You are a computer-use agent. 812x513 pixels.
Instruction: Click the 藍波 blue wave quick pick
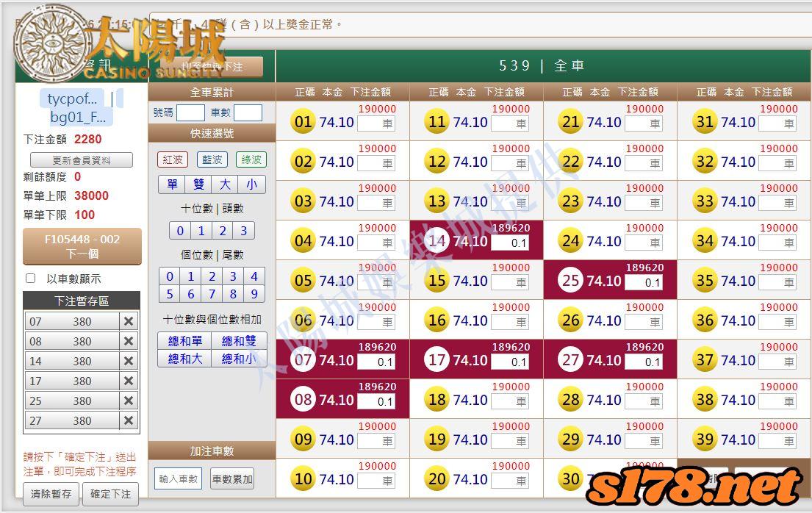click(212, 159)
